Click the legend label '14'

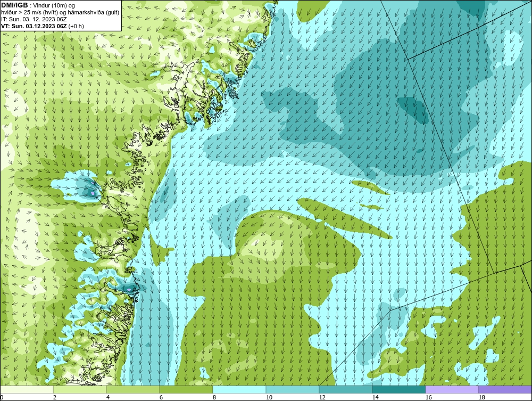(x=375, y=397)
